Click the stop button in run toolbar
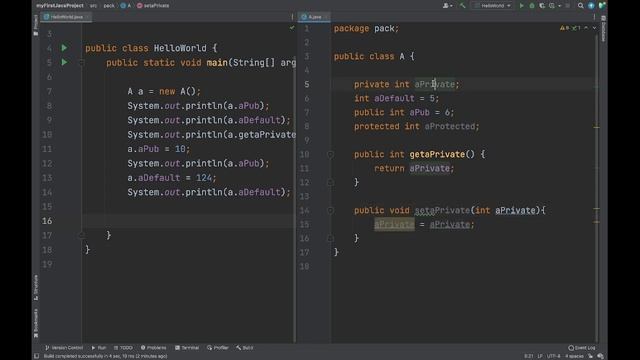Screen dimensions: 640x360 (568, 6)
